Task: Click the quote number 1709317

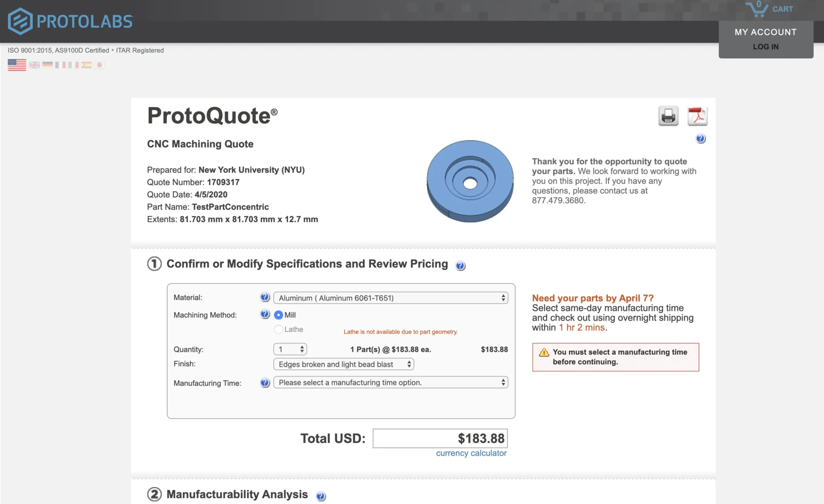Action: [x=223, y=182]
